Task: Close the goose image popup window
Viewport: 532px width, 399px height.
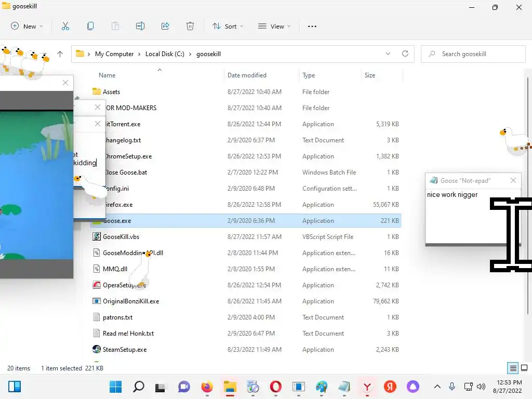Action: click(65, 83)
